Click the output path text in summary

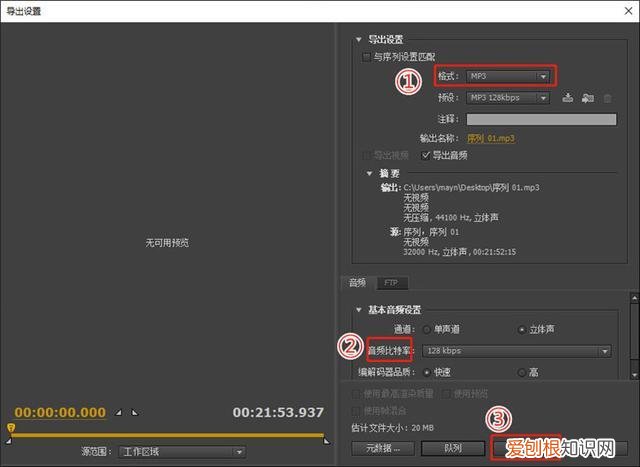(471, 188)
